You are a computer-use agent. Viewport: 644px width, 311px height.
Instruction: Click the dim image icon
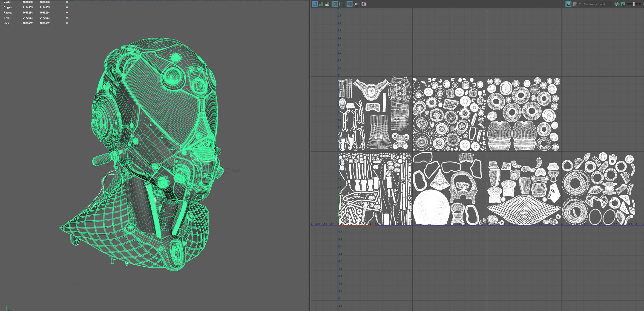(623, 4)
